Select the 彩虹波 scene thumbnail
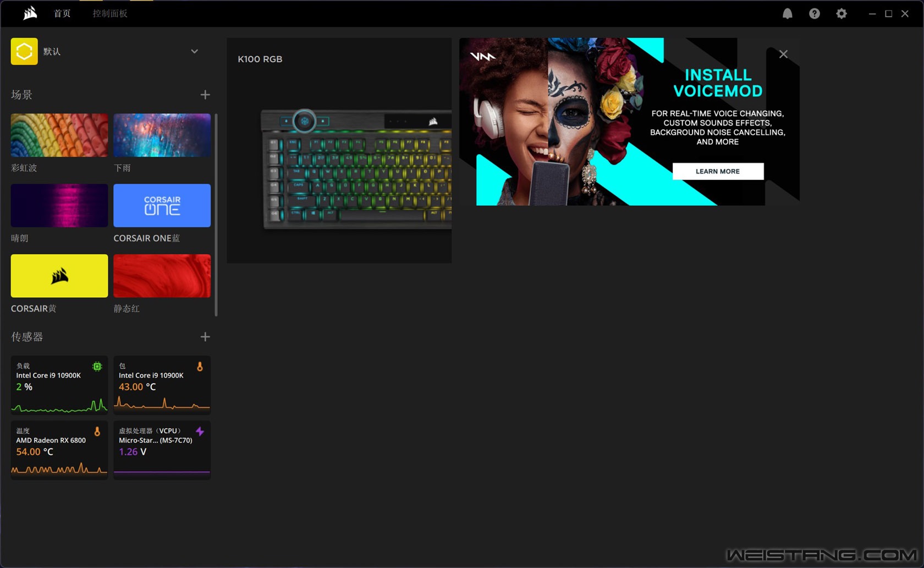This screenshot has width=924, height=568. click(59, 135)
